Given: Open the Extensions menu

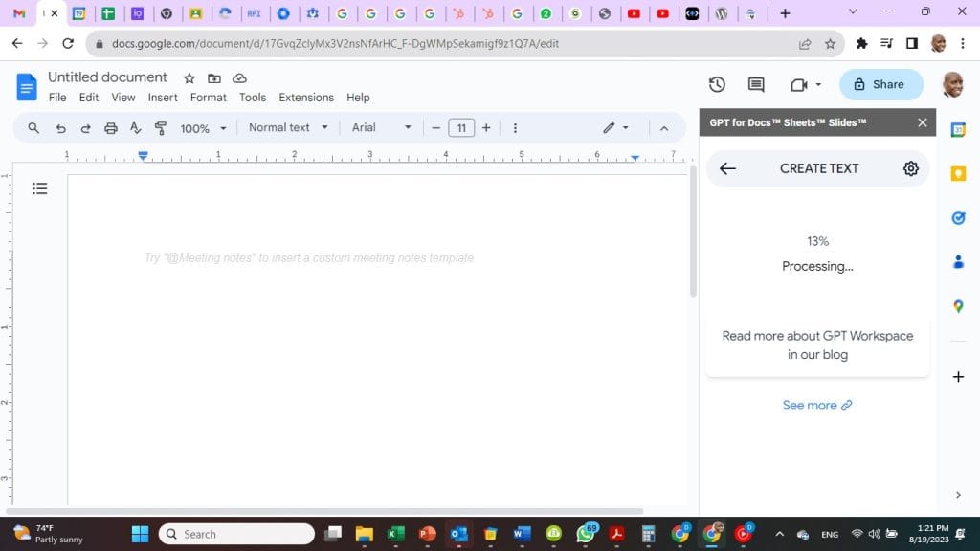Looking at the screenshot, I should (x=306, y=98).
